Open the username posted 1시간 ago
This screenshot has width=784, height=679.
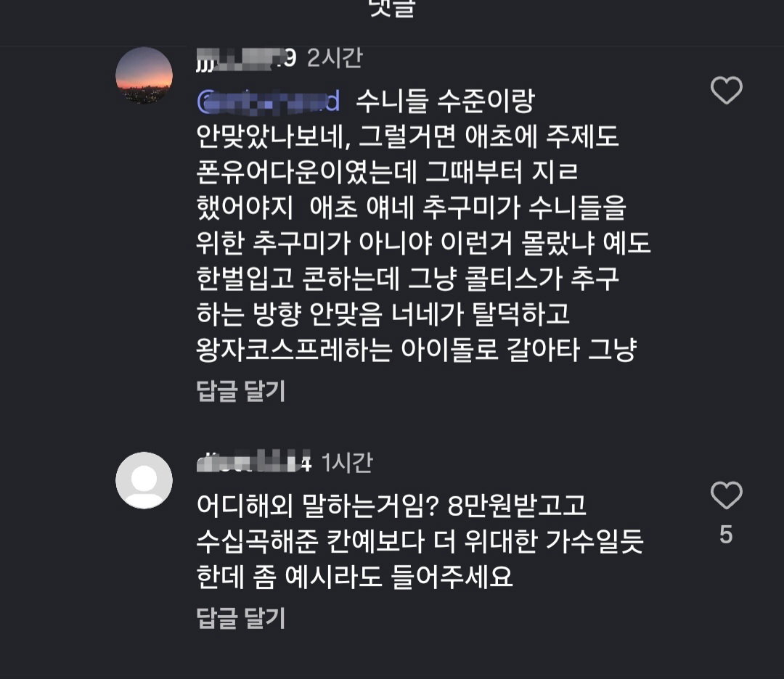pos(253,463)
